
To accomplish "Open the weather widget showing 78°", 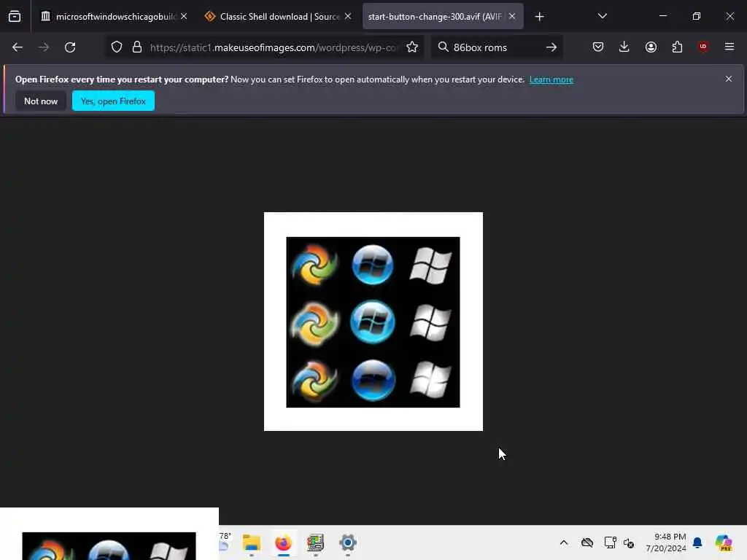I will tap(225, 542).
